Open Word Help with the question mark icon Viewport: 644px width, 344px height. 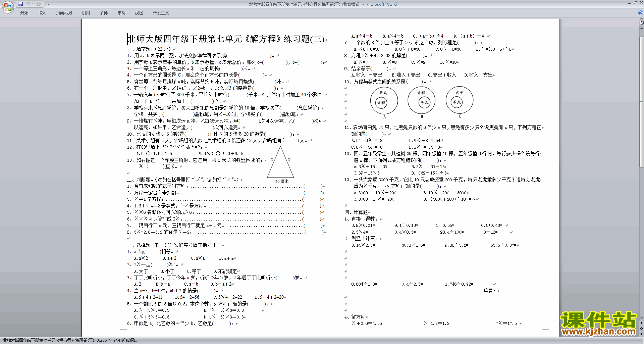[x=641, y=13]
